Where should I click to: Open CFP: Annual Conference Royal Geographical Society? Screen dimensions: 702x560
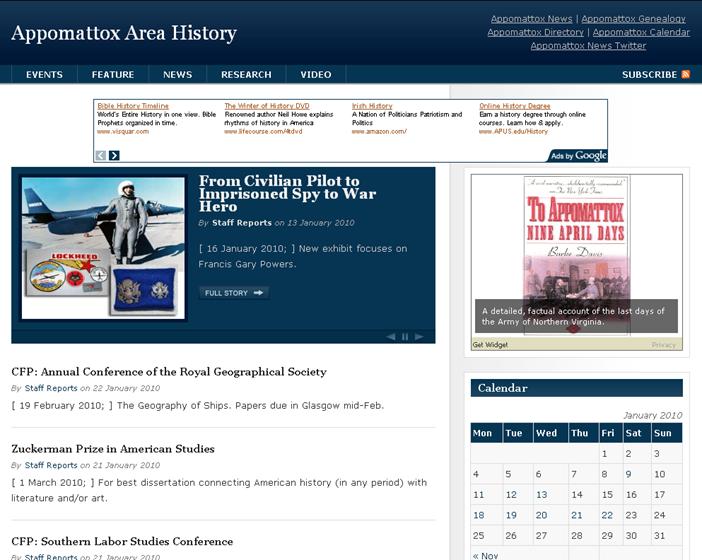[x=169, y=372]
